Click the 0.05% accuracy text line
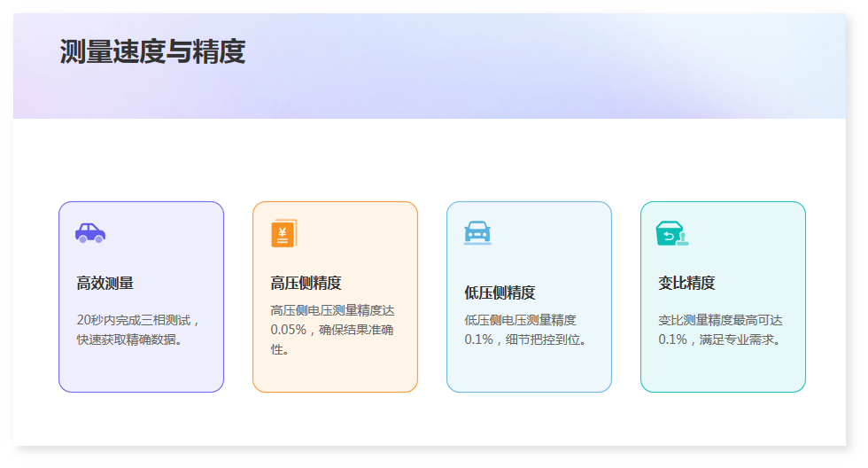Image resolution: width=868 pixels, height=468 pixels. [x=332, y=330]
